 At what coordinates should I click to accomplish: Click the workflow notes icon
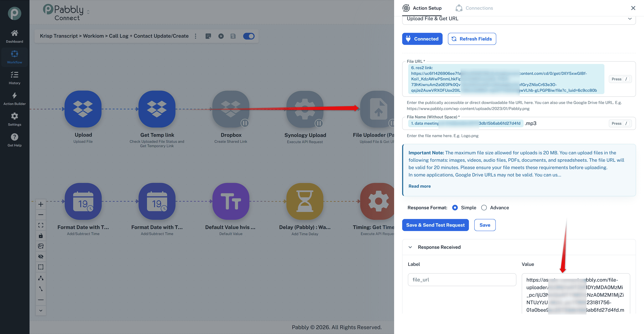point(208,36)
